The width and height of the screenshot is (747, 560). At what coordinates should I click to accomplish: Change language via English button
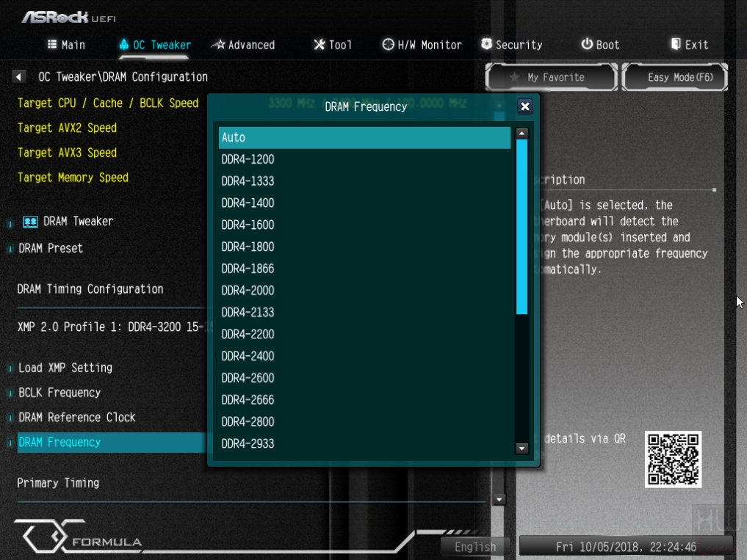[475, 547]
